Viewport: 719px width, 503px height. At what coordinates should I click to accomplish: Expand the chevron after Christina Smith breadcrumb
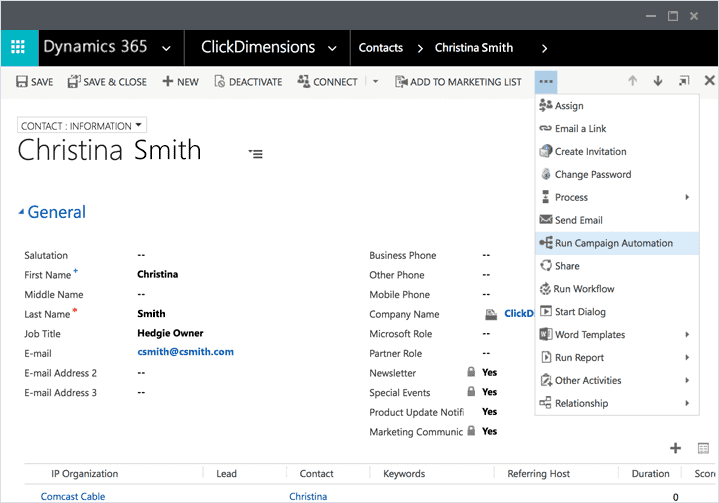pos(544,48)
